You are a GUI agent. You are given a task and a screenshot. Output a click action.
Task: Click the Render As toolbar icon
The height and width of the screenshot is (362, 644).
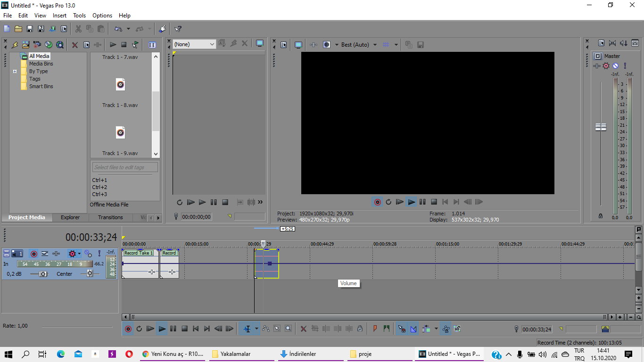pos(52,29)
